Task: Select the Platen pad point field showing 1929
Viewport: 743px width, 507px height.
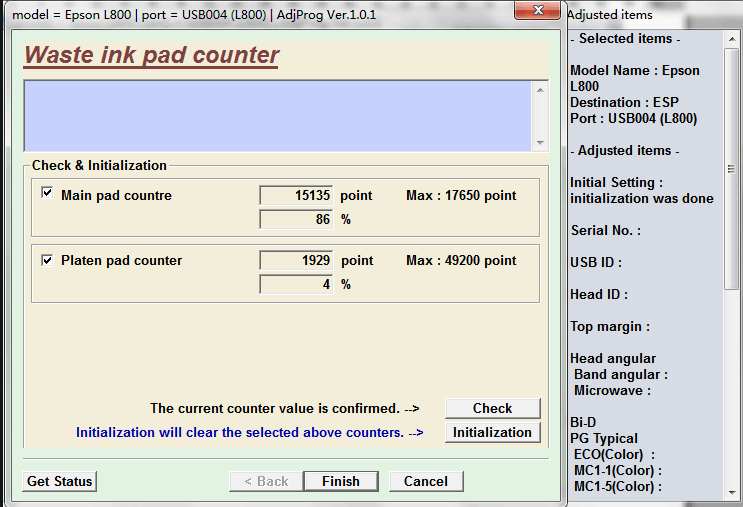Action: coord(296,260)
